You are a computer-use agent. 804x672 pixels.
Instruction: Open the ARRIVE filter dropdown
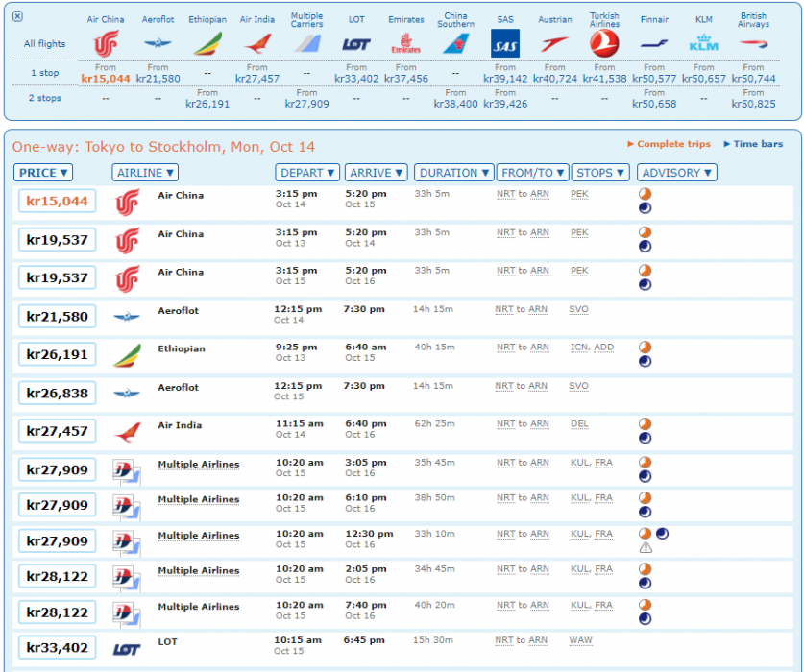pos(376,173)
